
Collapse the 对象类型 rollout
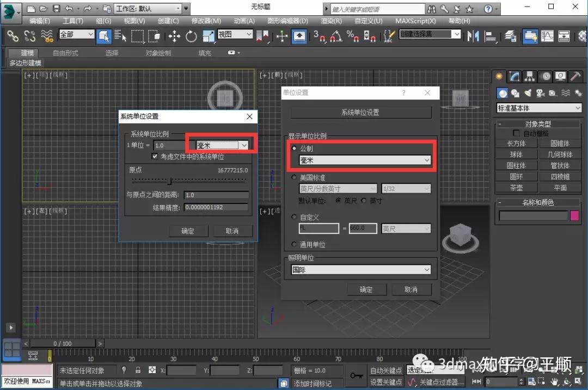[x=538, y=124]
